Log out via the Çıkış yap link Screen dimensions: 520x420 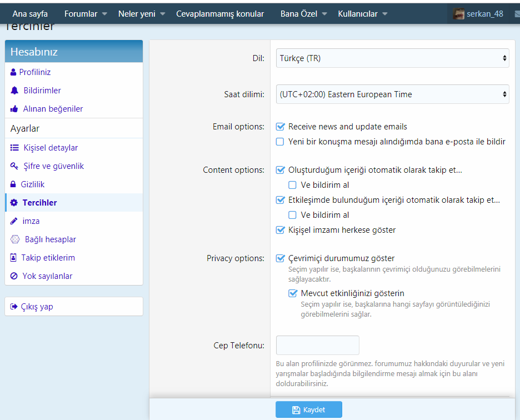coord(37,307)
